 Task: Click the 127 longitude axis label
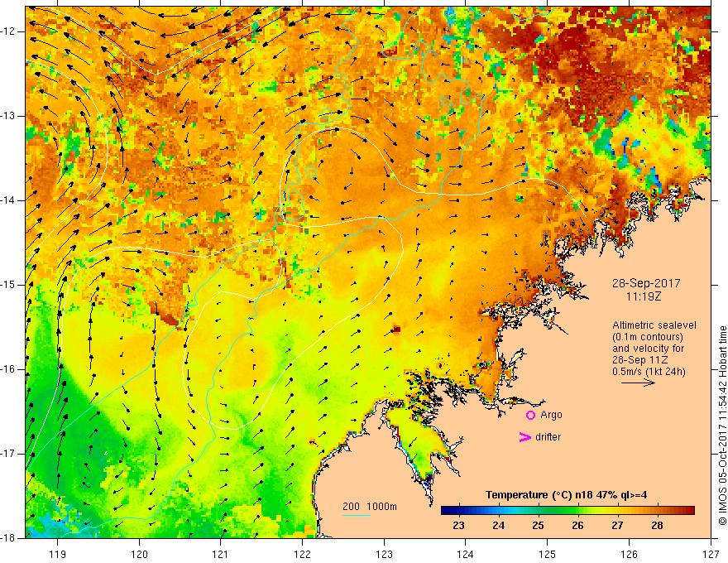(x=711, y=555)
